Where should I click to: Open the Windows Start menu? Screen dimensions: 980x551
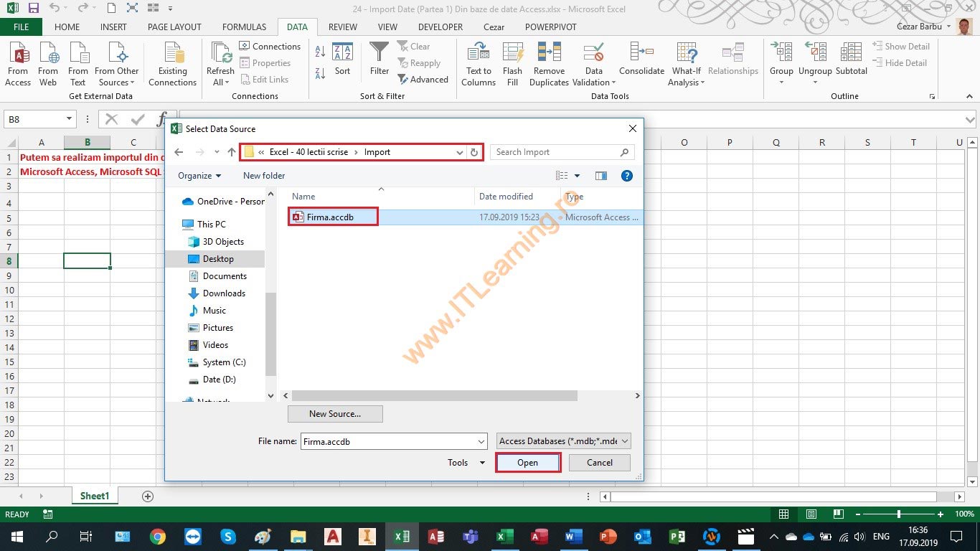tap(17, 537)
